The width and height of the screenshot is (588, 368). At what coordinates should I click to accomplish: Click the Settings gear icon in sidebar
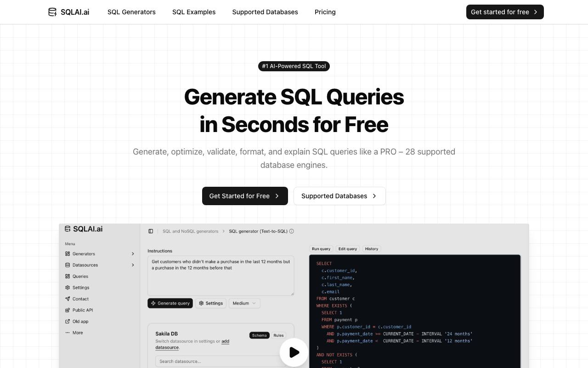68,287
